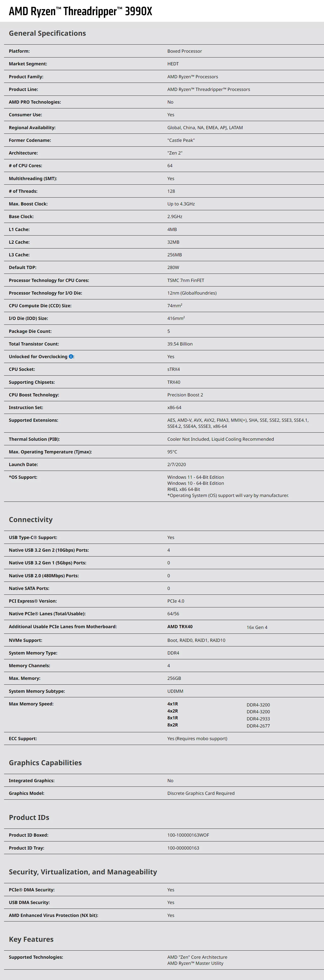Click the Supported Extensions value text
This screenshot has width=324, height=980.
click(238, 423)
